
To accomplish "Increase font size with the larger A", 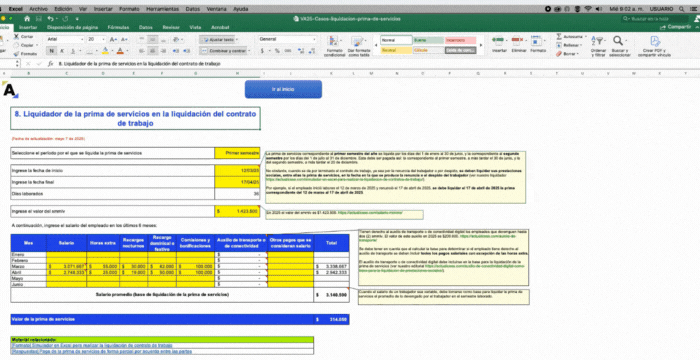I will coord(113,39).
